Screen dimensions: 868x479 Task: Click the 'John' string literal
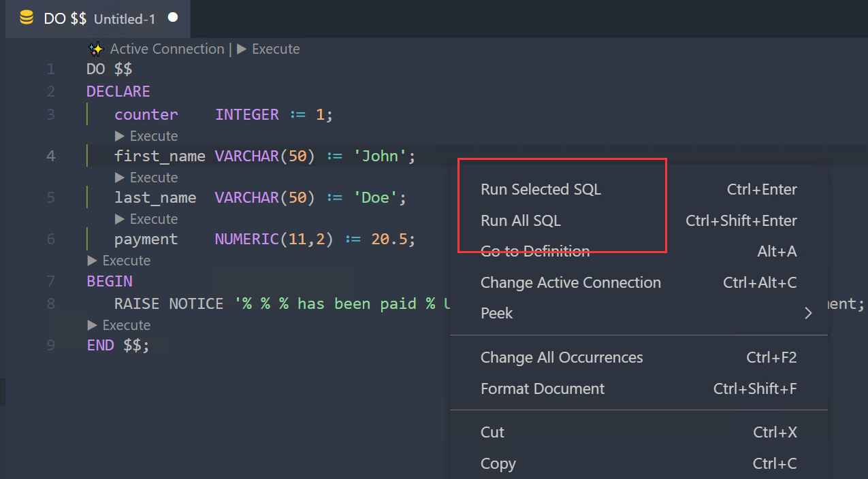(380, 156)
